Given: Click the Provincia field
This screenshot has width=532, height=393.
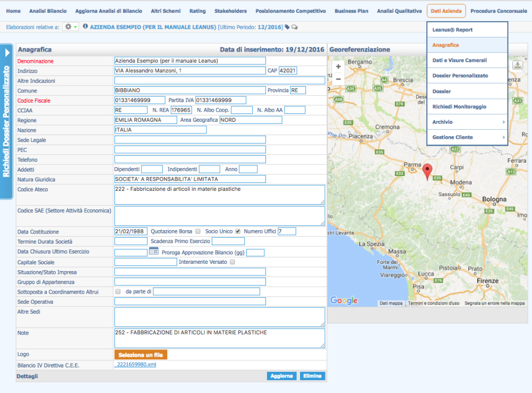Looking at the screenshot, I should click(298, 90).
